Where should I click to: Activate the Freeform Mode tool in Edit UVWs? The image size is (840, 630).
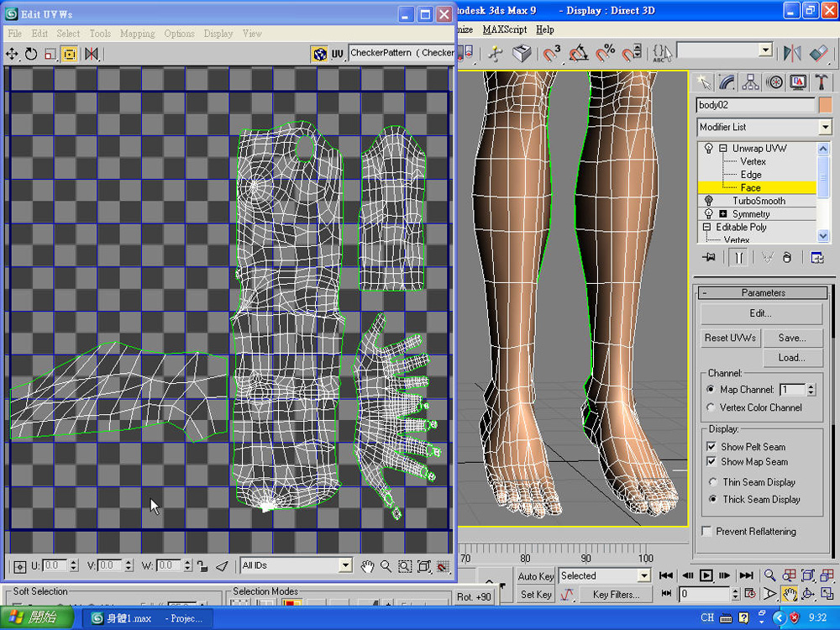point(70,54)
